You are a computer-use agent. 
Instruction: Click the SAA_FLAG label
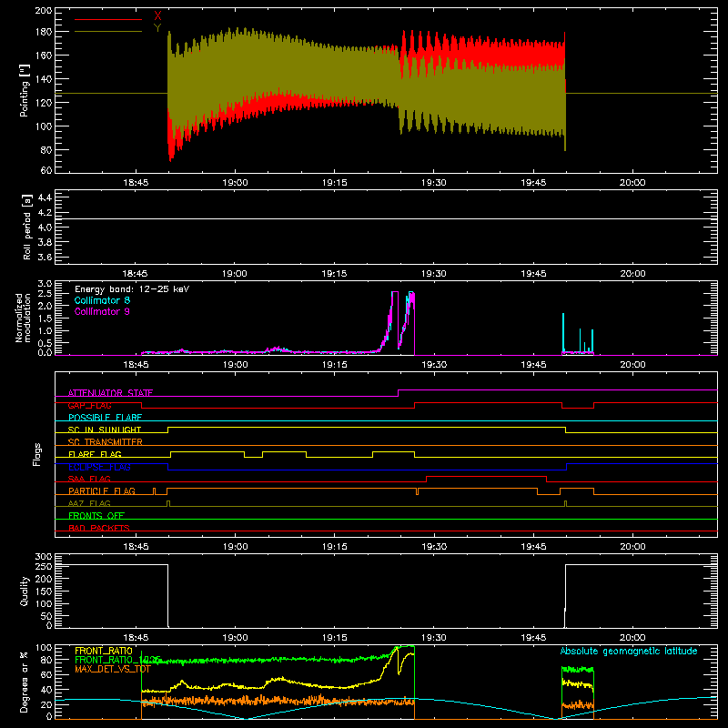[x=89, y=479]
